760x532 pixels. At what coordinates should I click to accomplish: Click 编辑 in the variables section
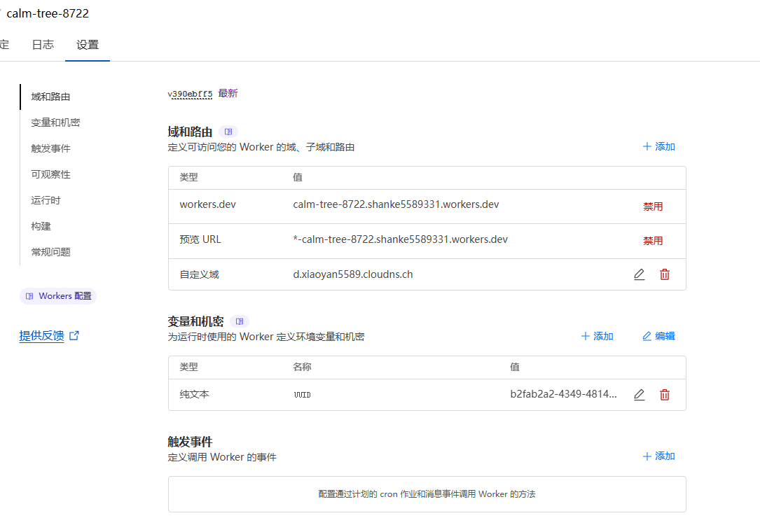pyautogui.click(x=658, y=337)
